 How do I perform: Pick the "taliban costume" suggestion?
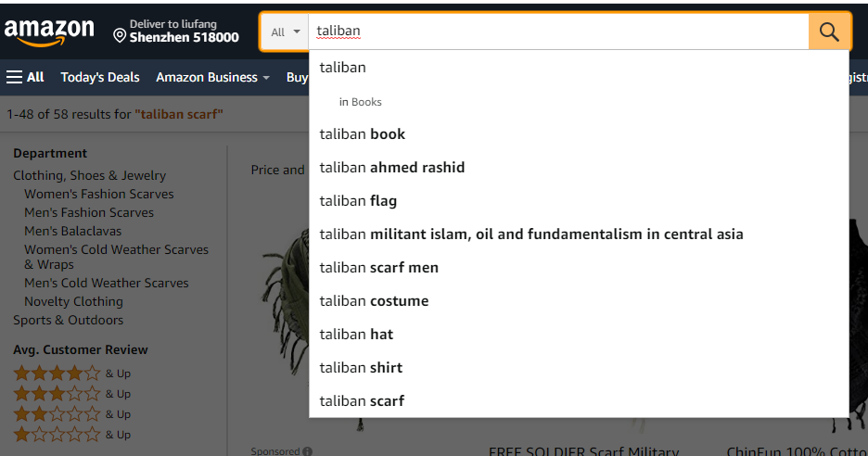point(374,301)
